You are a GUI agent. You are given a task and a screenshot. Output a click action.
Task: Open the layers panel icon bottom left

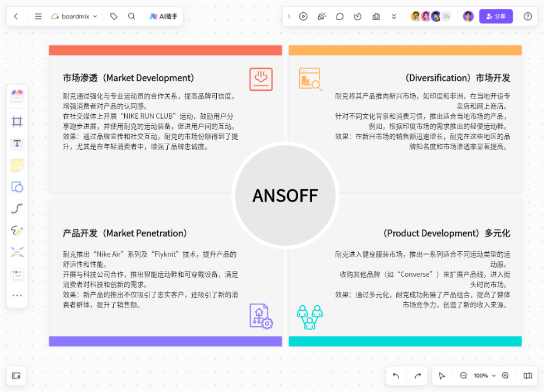16,376
